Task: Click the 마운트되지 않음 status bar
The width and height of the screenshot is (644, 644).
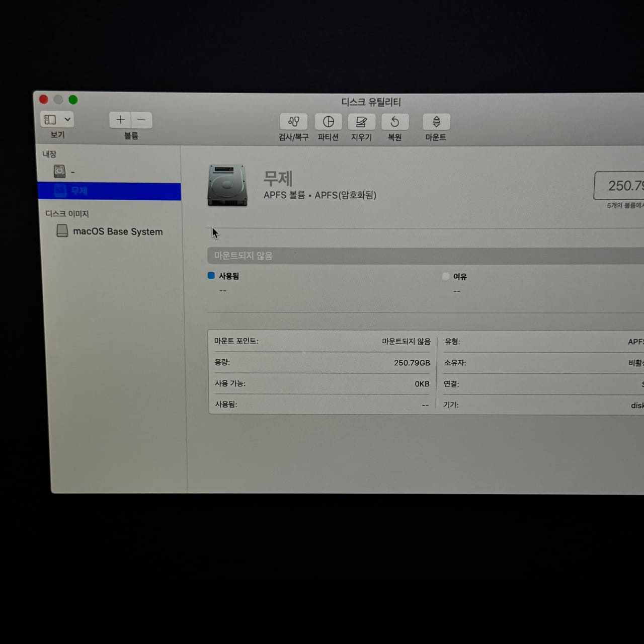Action: tap(426, 256)
